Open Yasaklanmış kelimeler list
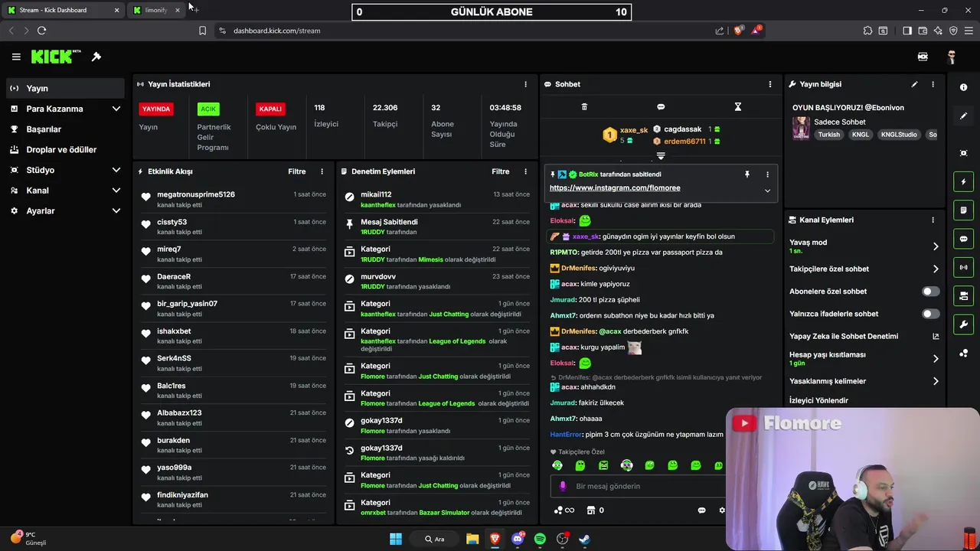Image resolution: width=980 pixels, height=551 pixels. click(x=864, y=381)
